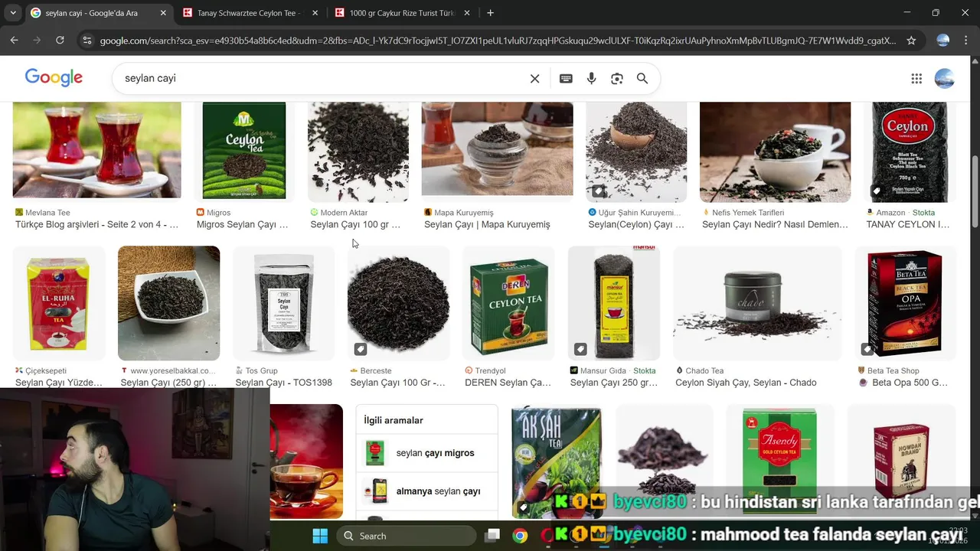This screenshot has height=551, width=980.
Task: Open Windows Start menu
Action: point(320,536)
